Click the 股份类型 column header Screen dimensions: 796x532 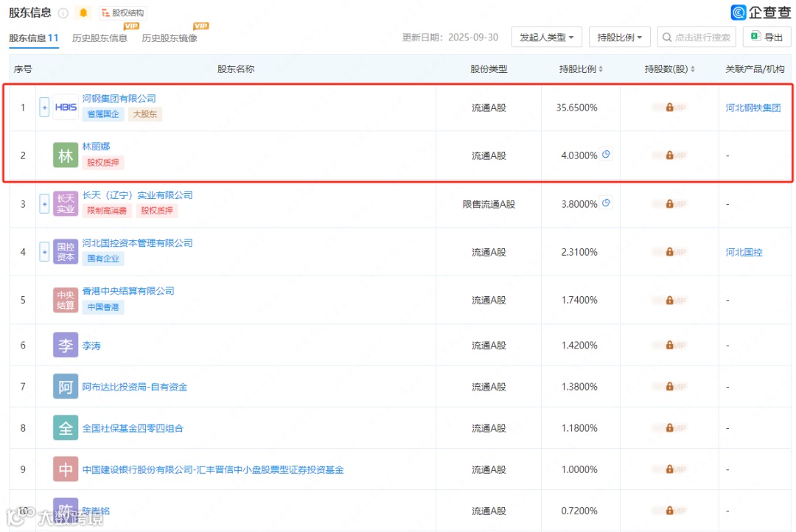(489, 69)
